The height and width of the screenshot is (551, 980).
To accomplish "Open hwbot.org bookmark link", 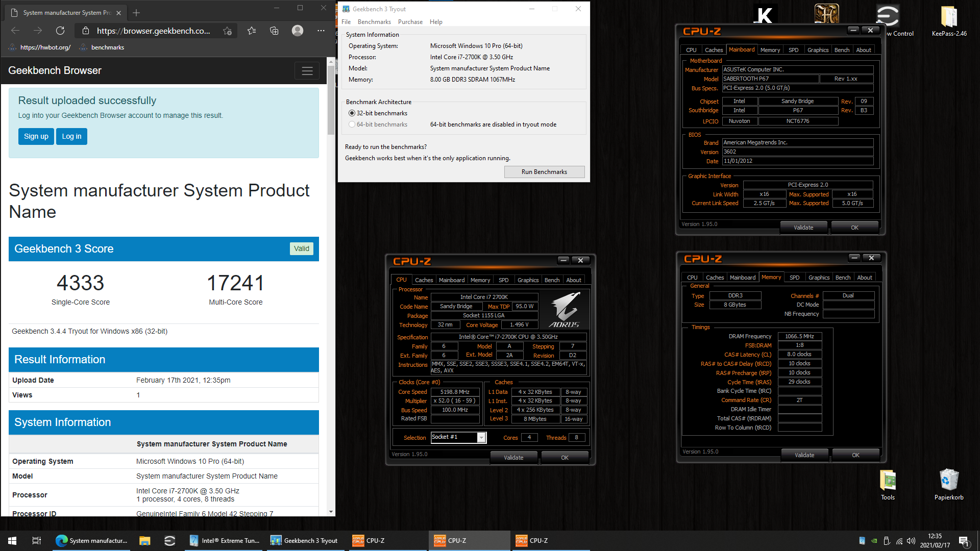I will point(40,47).
